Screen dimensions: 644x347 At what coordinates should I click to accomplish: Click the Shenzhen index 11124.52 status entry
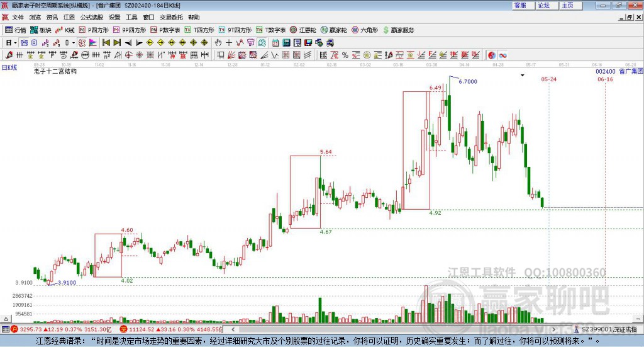click(171, 329)
